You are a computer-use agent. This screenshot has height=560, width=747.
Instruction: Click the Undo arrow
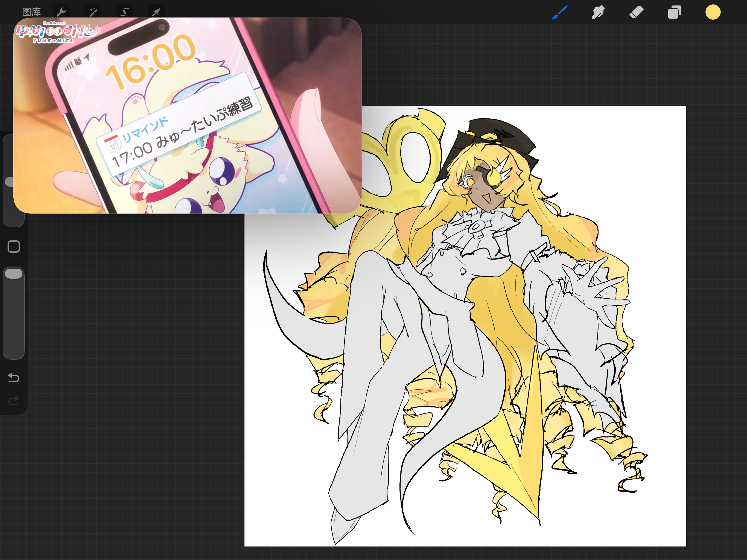point(13,377)
